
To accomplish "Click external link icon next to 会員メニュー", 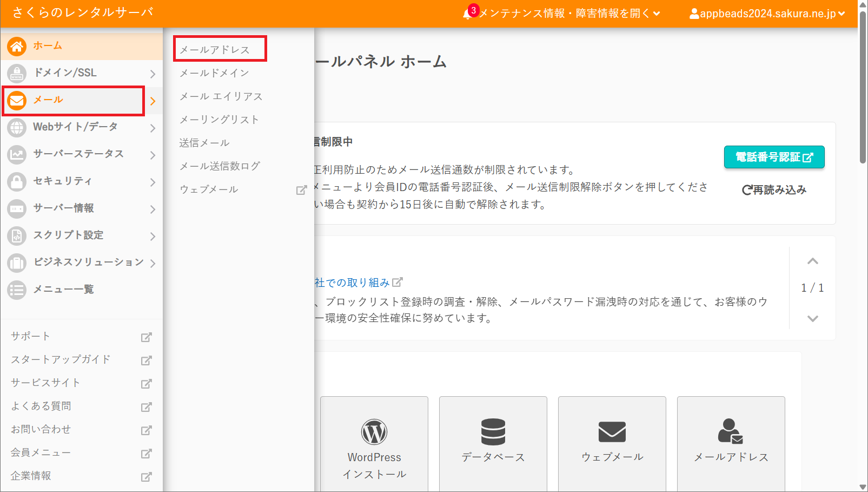I will 146,454.
